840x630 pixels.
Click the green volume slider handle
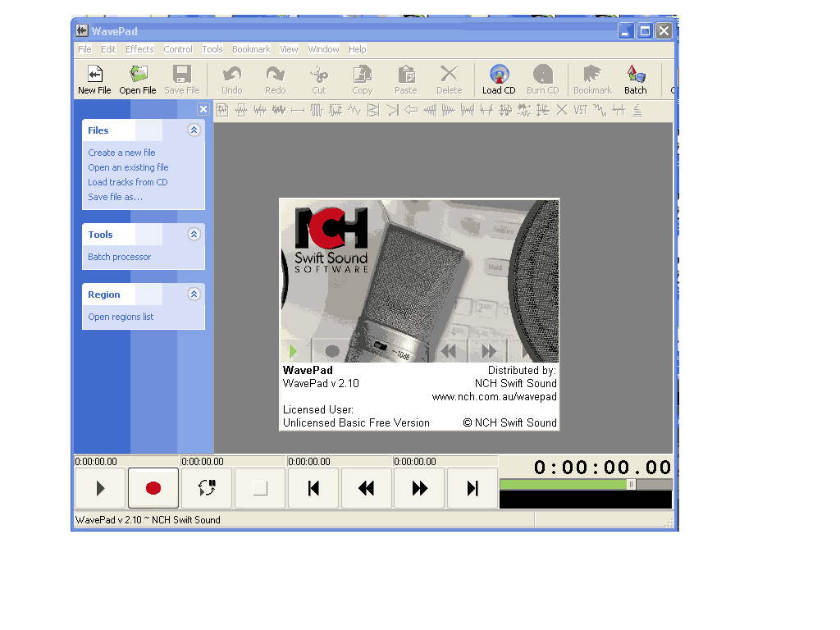[631, 484]
